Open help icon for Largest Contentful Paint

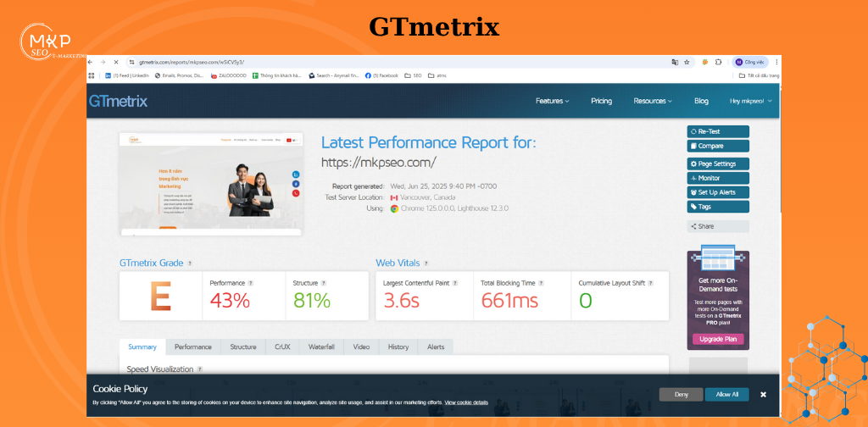(455, 283)
